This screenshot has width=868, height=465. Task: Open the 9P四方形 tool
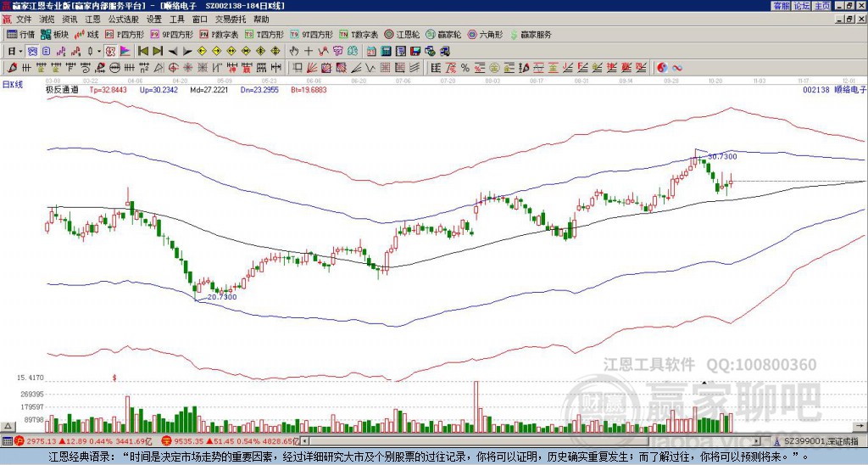click(172, 34)
